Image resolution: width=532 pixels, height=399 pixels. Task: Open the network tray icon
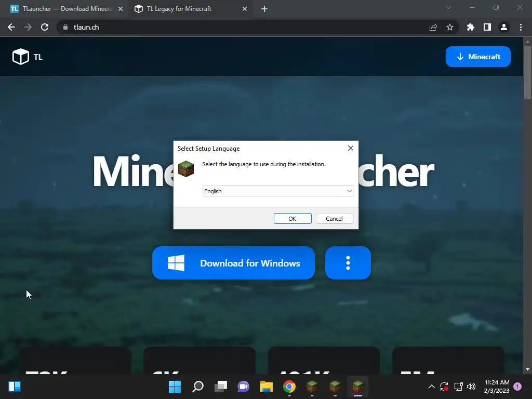tap(458, 387)
